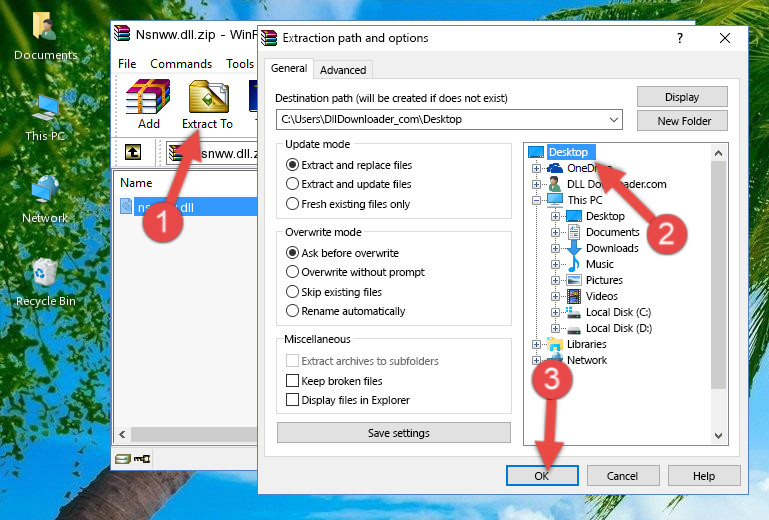Select the Pictures icon in tree
The height and width of the screenshot is (520, 769).
tap(574, 280)
